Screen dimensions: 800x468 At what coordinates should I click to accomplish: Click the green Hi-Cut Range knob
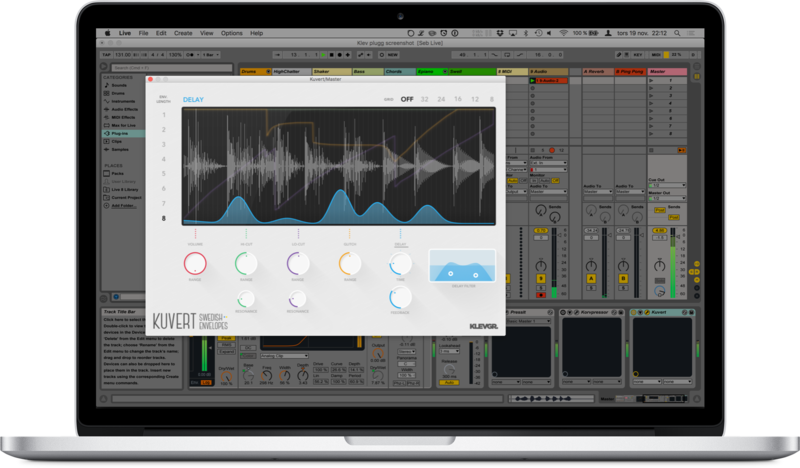[246, 263]
